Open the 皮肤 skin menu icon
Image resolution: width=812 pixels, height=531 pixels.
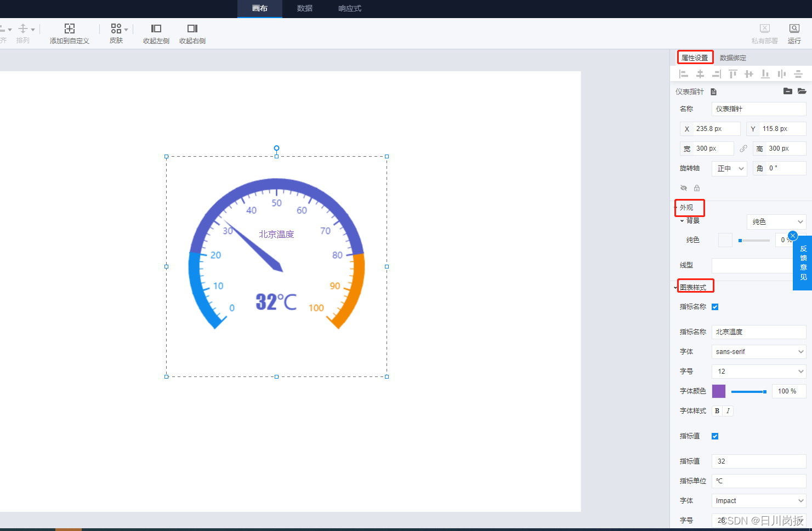(x=116, y=28)
